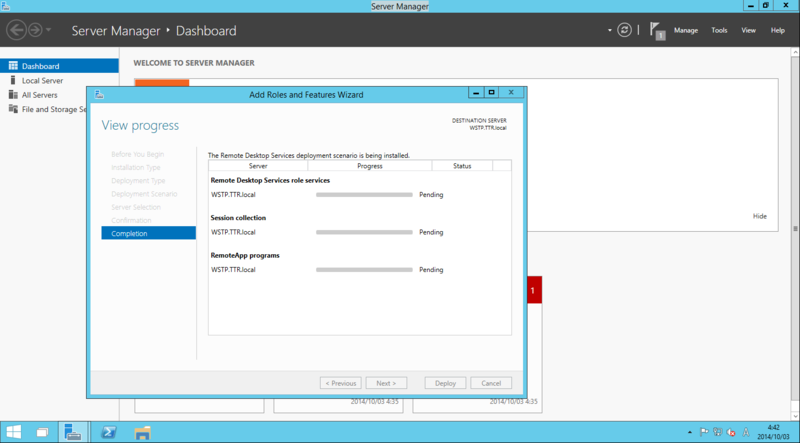The width and height of the screenshot is (800, 443).
Task: Click the network icon in the system tray
Action: [717, 432]
